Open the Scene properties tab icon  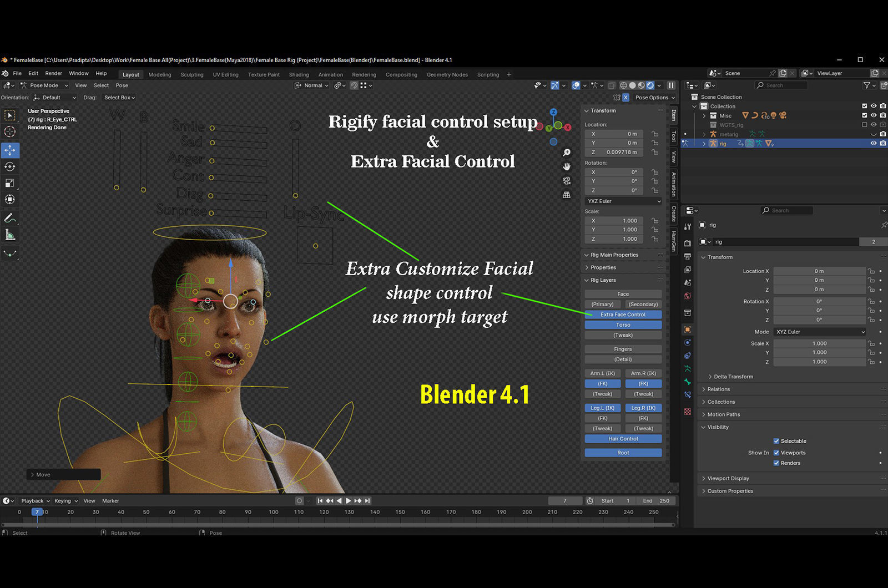click(x=688, y=283)
